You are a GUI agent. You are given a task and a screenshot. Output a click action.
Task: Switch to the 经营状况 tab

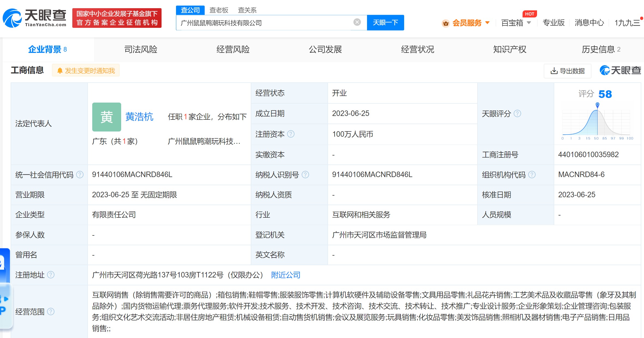pos(418,49)
